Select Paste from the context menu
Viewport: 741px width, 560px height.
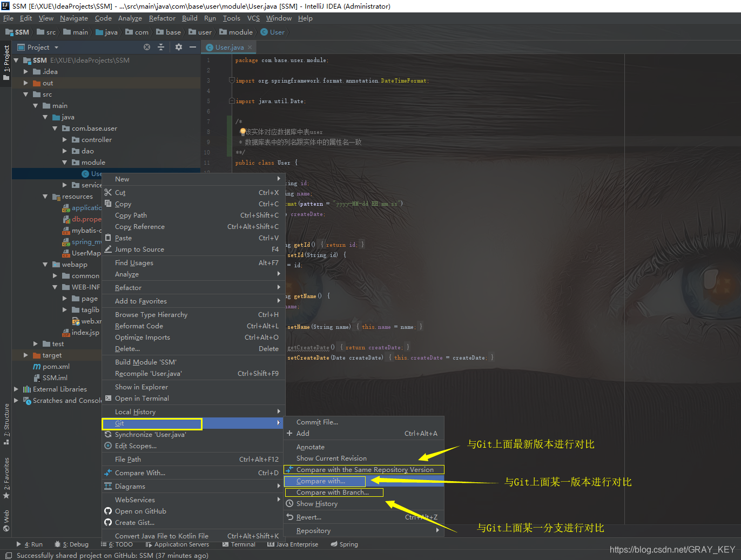(x=192, y=238)
